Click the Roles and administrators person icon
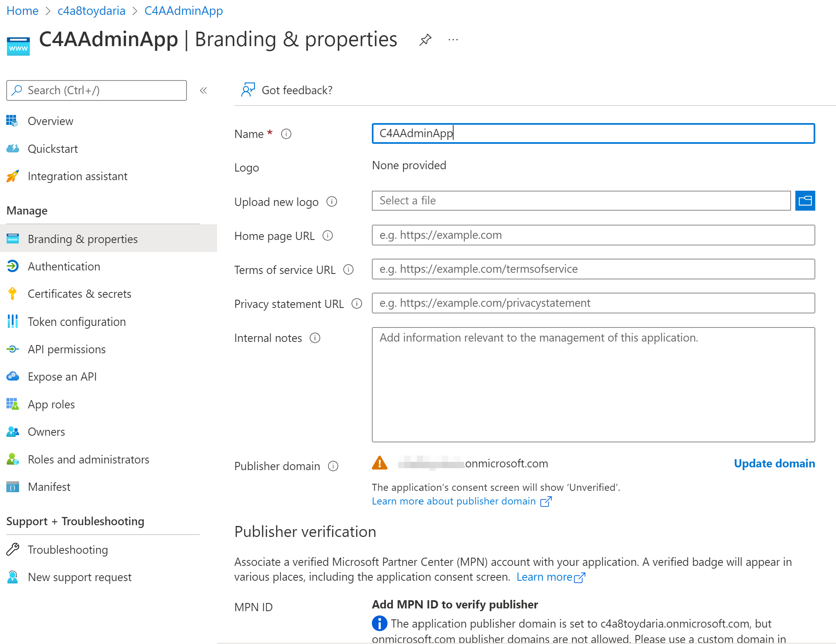836x644 pixels. point(13,459)
